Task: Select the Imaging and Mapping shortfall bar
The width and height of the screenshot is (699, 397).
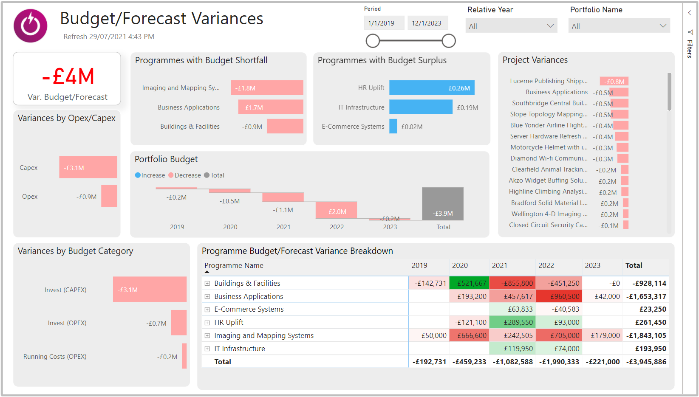Action: point(267,88)
